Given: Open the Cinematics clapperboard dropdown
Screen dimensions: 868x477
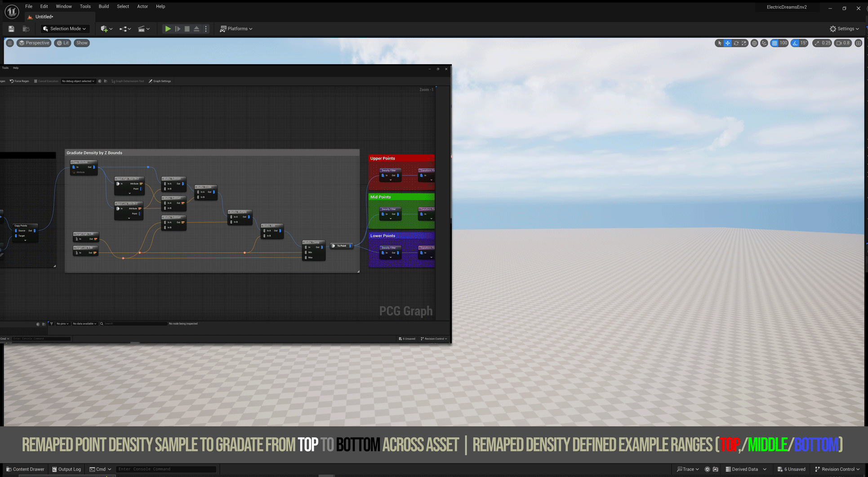Looking at the screenshot, I should coord(144,29).
